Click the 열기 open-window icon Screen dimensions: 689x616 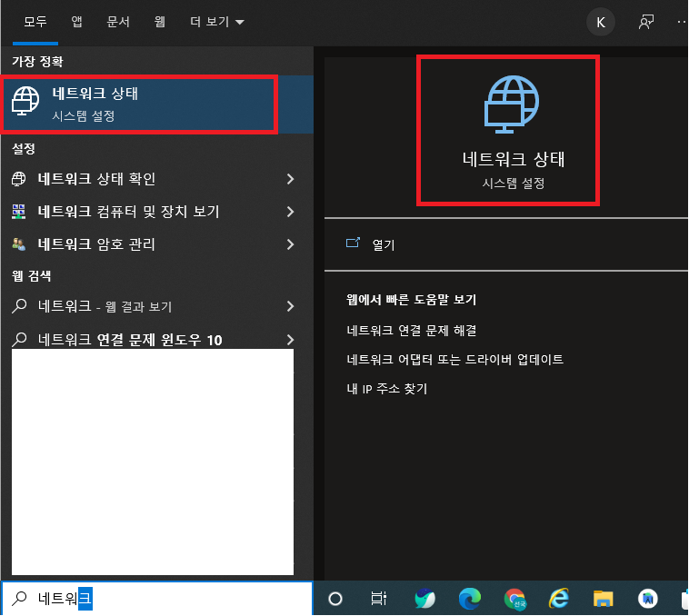353,243
